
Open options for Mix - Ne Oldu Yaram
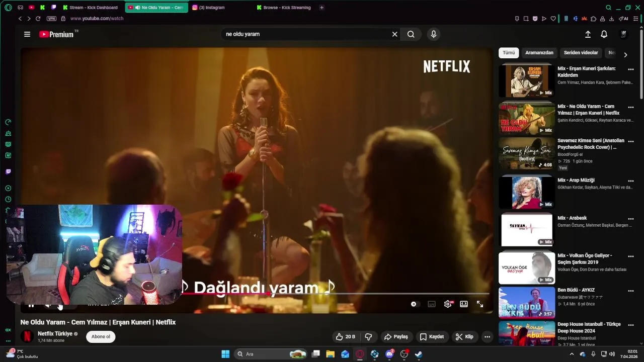pos(631,107)
